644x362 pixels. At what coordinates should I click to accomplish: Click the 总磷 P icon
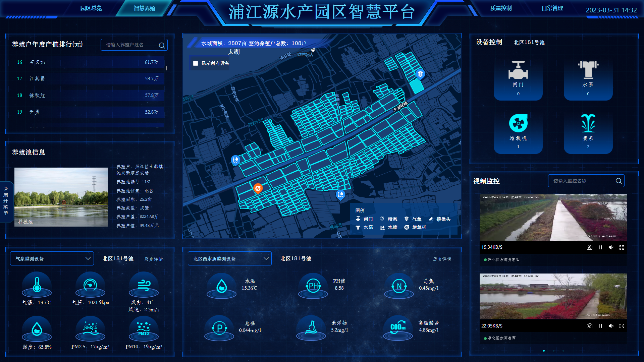[219, 328]
